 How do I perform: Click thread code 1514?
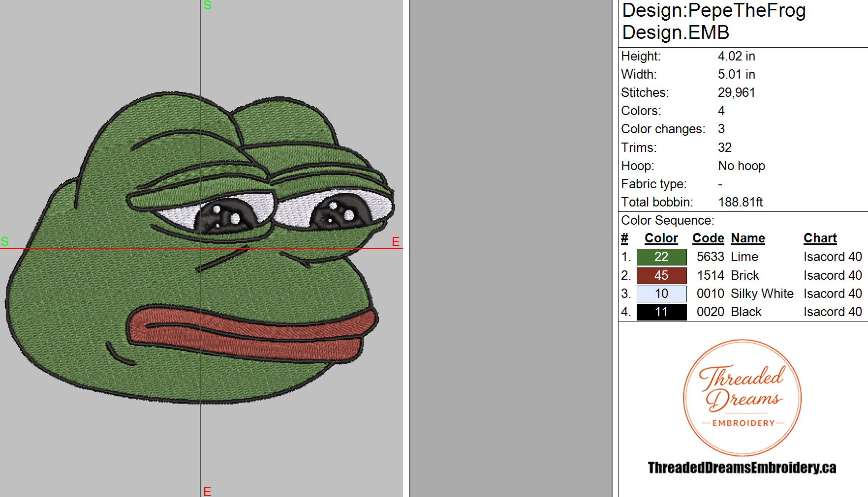711,275
